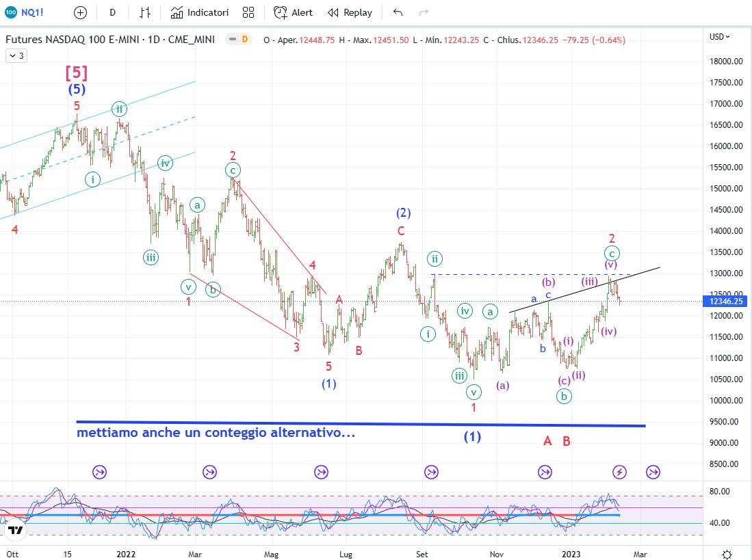
Task: Select the green circled ii near September
Action: pos(435,259)
